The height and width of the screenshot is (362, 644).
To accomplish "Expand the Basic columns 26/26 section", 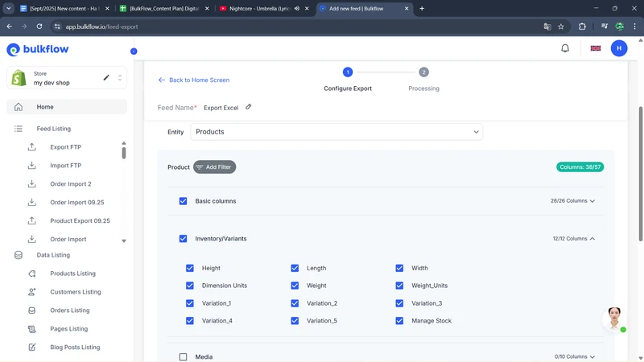I will (x=592, y=201).
